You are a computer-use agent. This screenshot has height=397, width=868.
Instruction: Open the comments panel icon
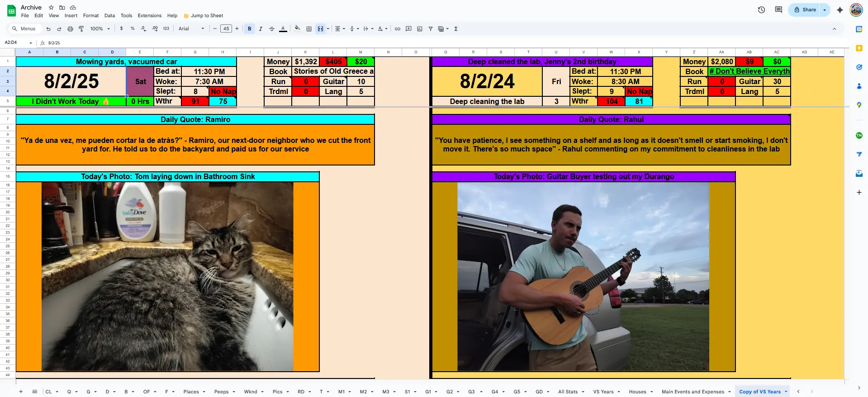(x=778, y=9)
